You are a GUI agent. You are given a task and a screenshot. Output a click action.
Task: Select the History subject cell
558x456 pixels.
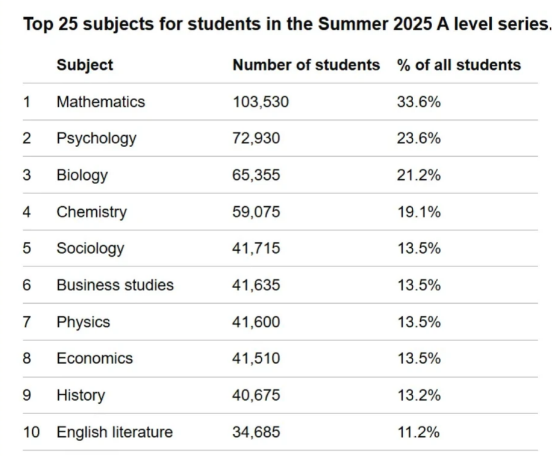81,395
